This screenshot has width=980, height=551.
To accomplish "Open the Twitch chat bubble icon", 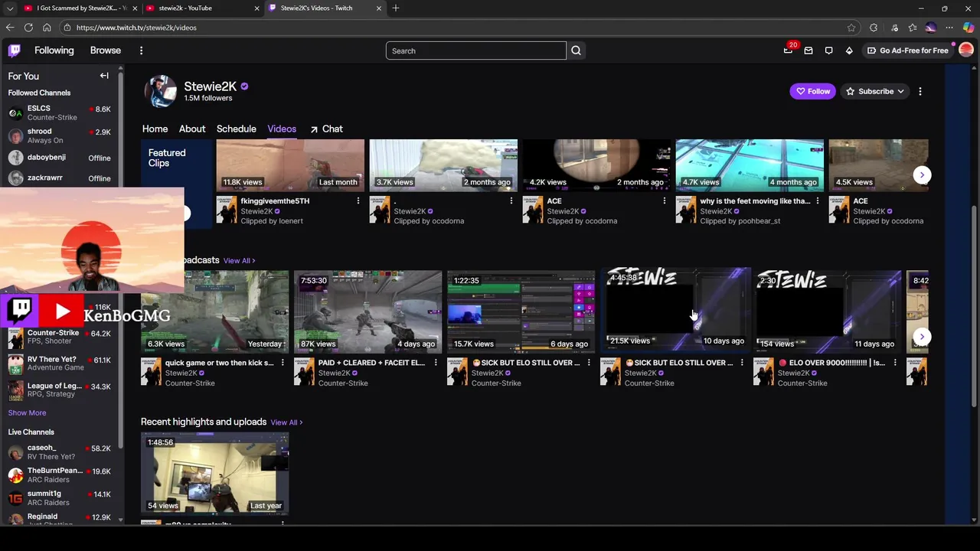I will coord(828,51).
